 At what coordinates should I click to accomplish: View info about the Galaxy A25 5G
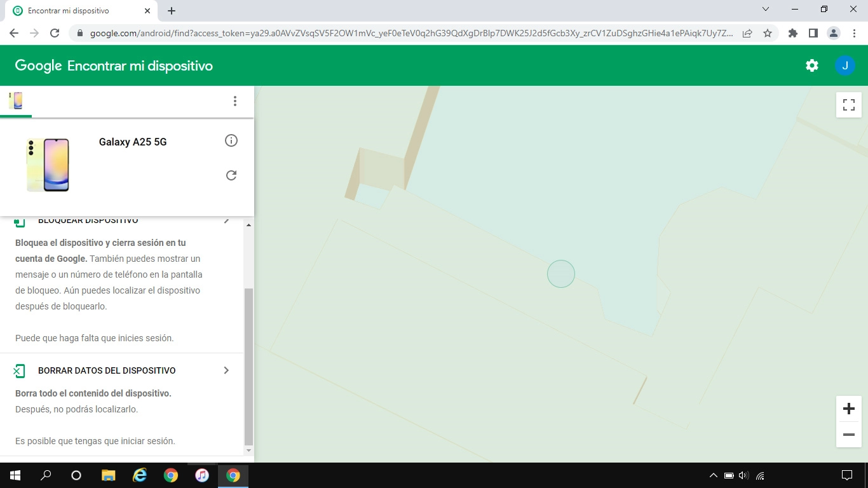(231, 140)
